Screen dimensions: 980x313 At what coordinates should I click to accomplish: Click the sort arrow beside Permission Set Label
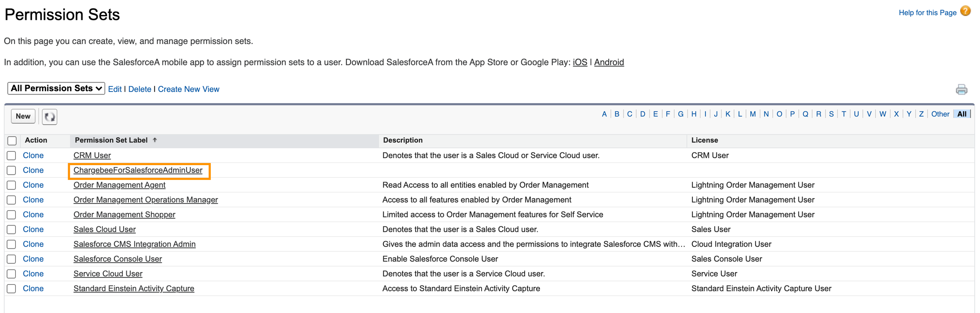tap(155, 140)
